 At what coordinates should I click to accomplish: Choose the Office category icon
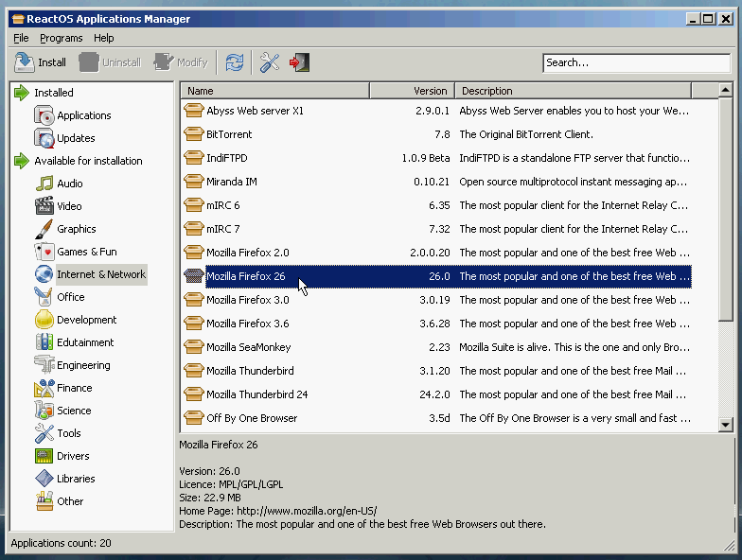44,297
